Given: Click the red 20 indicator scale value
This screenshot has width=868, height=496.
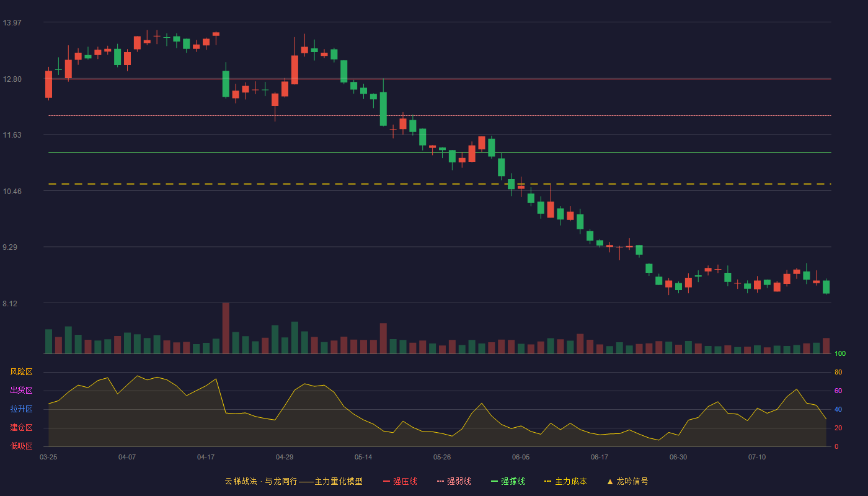Looking at the screenshot, I should (838, 428).
